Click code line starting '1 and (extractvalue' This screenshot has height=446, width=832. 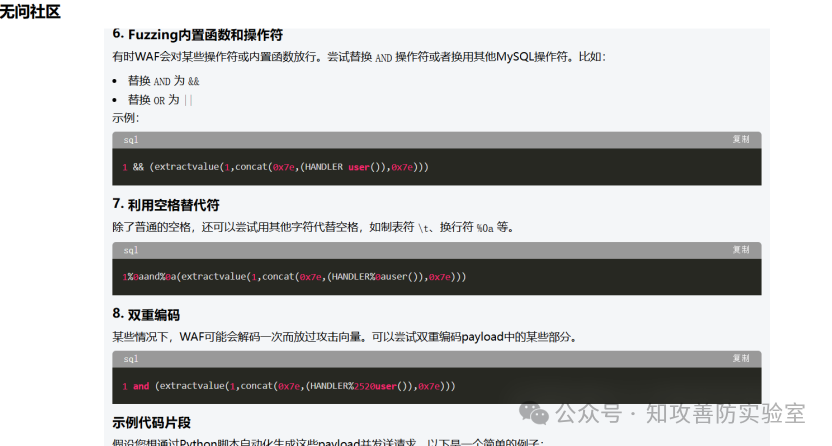[289, 386]
